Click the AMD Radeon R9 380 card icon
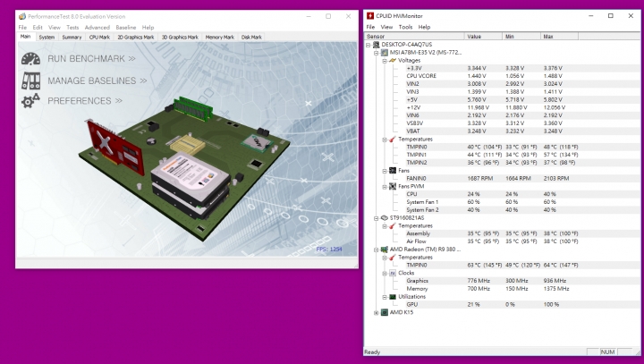The width and height of the screenshot is (644, 364). (385, 250)
